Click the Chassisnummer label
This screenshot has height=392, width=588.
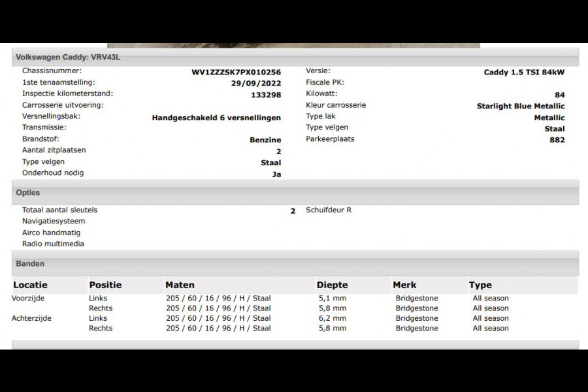click(x=52, y=71)
